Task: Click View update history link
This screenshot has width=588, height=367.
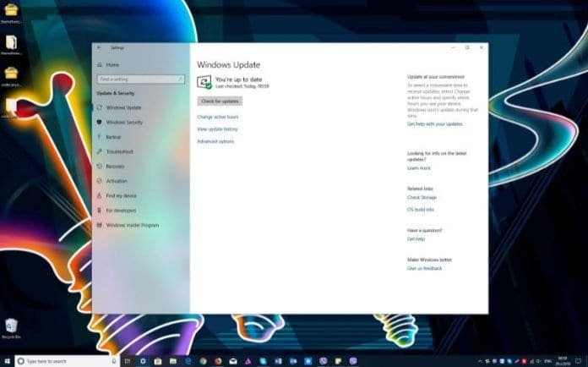Action: 217,129
